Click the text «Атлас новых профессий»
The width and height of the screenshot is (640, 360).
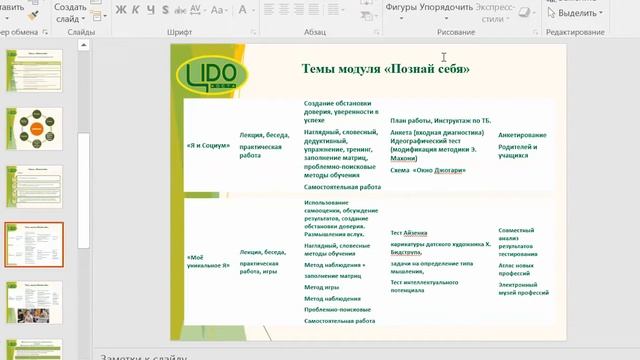click(516, 269)
